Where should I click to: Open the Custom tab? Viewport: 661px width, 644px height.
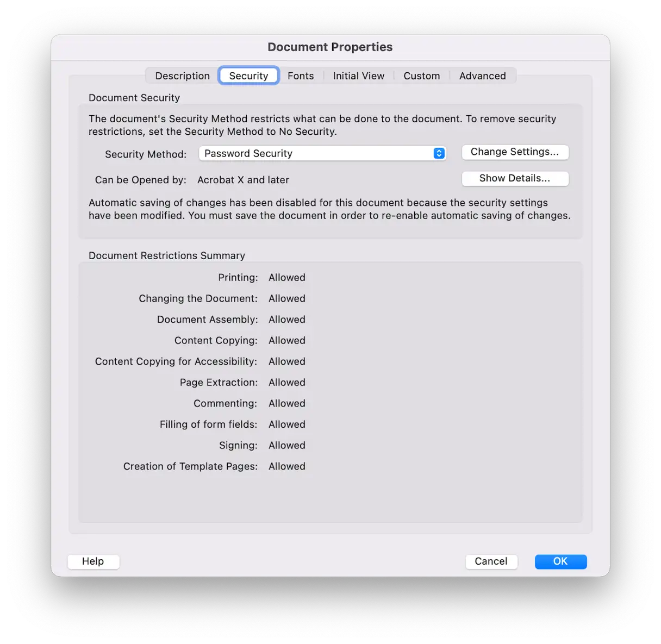(421, 76)
